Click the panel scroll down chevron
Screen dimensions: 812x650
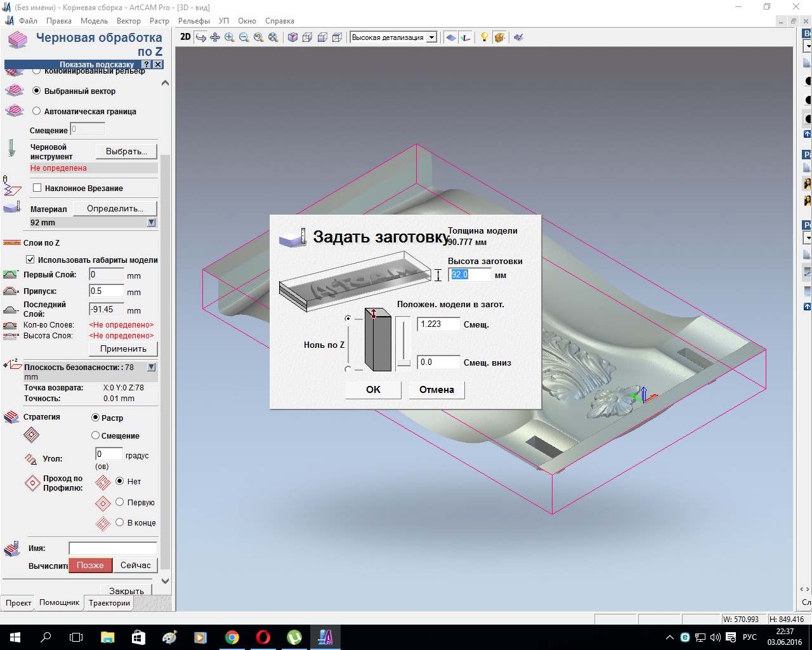(x=165, y=581)
